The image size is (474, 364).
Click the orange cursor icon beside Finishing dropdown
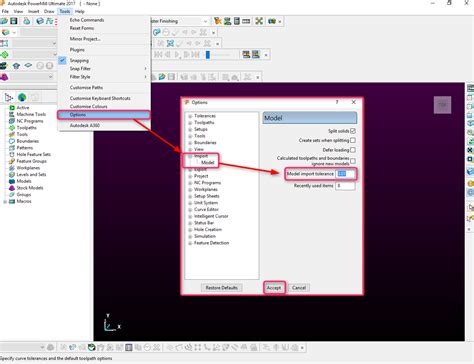point(218,21)
